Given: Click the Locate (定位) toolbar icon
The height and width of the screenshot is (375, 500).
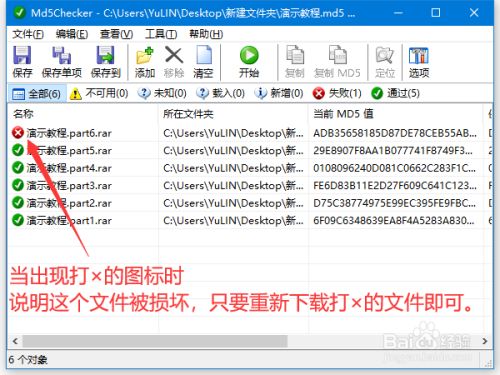Looking at the screenshot, I should [x=385, y=55].
